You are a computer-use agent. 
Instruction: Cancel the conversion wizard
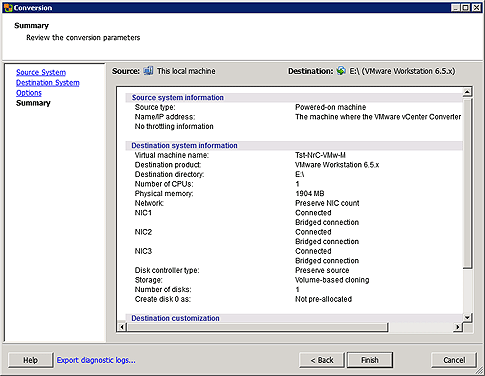[x=454, y=360]
